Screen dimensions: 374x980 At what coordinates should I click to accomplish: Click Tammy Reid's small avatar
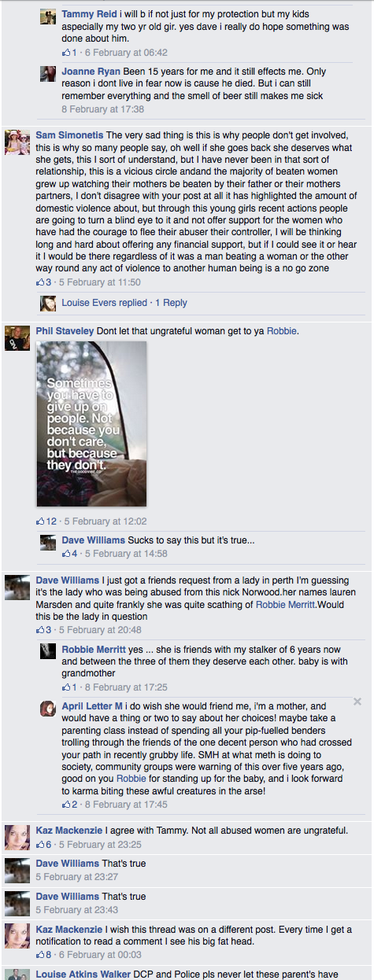tap(48, 17)
